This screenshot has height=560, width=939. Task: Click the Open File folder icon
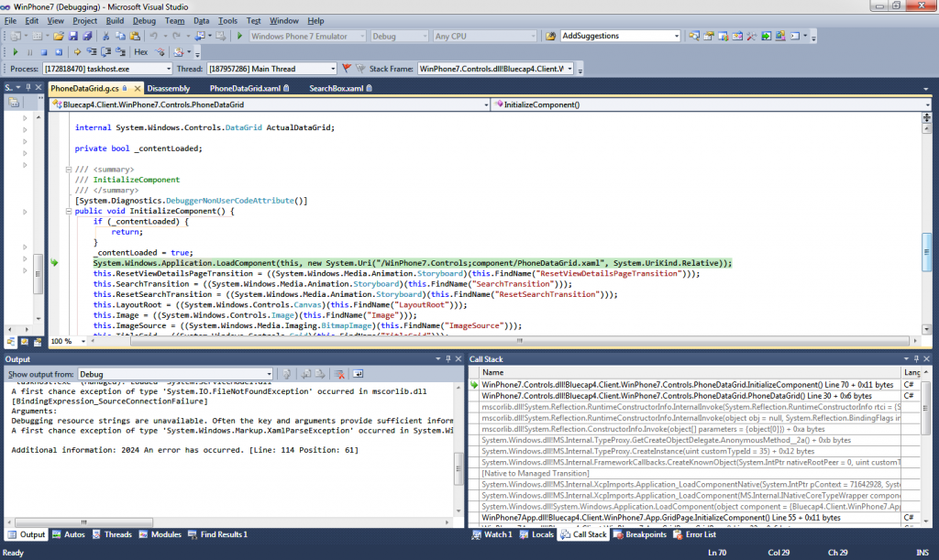tap(58, 37)
